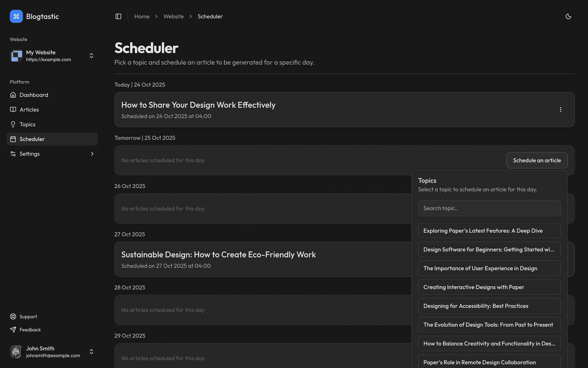Open the Dashboard home icon
The image size is (588, 368).
13,95
